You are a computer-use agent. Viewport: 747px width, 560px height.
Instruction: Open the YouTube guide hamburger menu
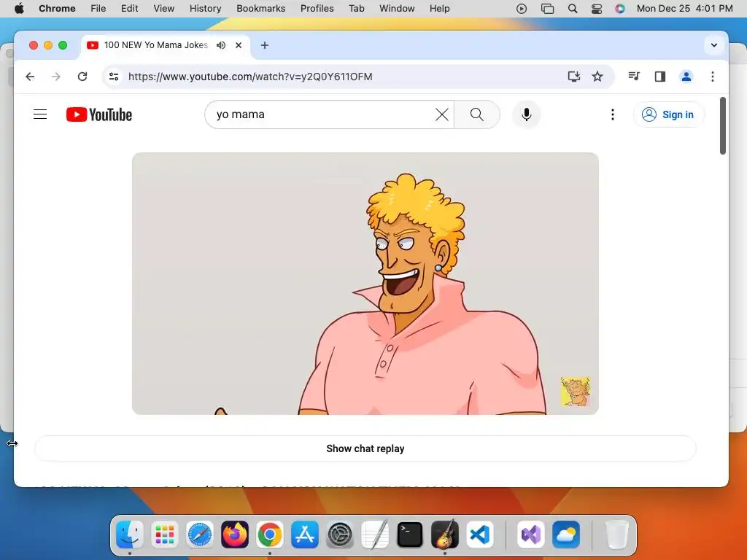click(40, 114)
